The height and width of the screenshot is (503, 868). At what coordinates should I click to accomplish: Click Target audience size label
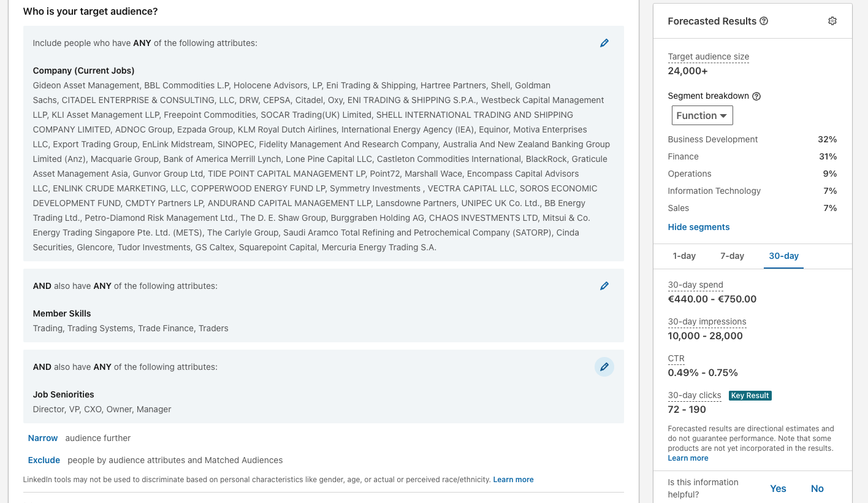709,56
